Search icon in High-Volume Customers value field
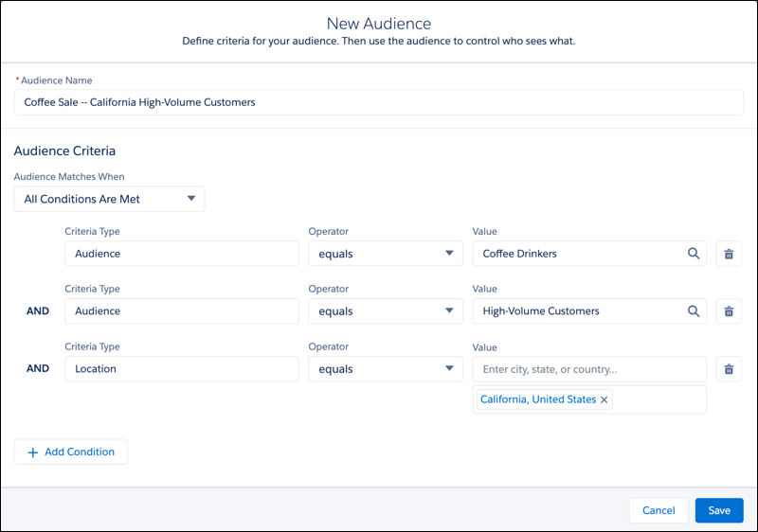Screen dimensions: 758x532 (694, 310)
